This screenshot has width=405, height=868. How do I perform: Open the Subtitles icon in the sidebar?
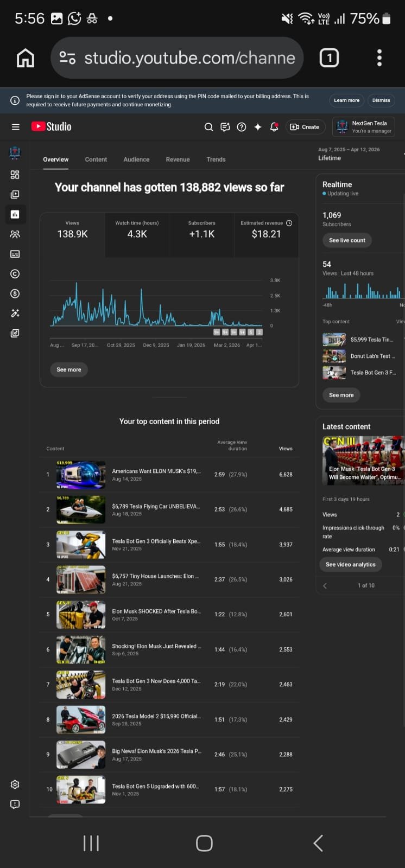tap(15, 254)
